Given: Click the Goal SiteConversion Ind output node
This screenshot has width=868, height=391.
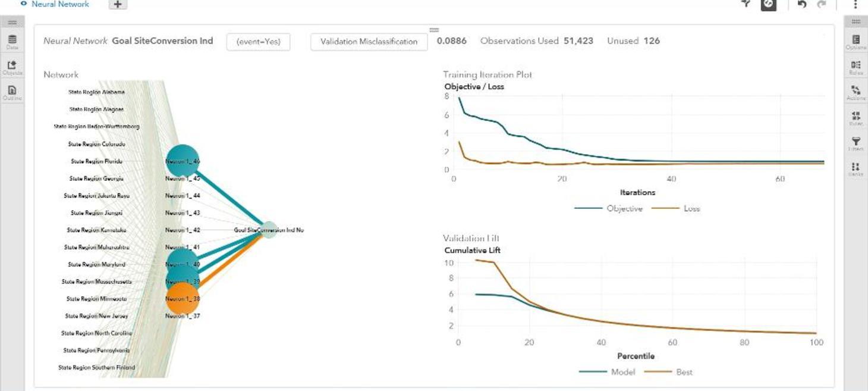Looking at the screenshot, I should coord(269,230).
